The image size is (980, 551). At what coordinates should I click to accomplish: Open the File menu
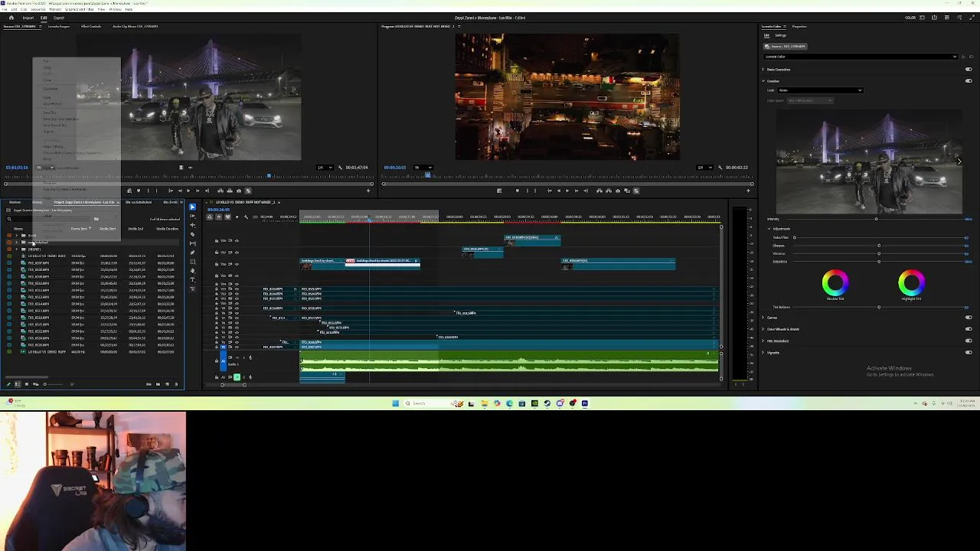(x=5, y=9)
